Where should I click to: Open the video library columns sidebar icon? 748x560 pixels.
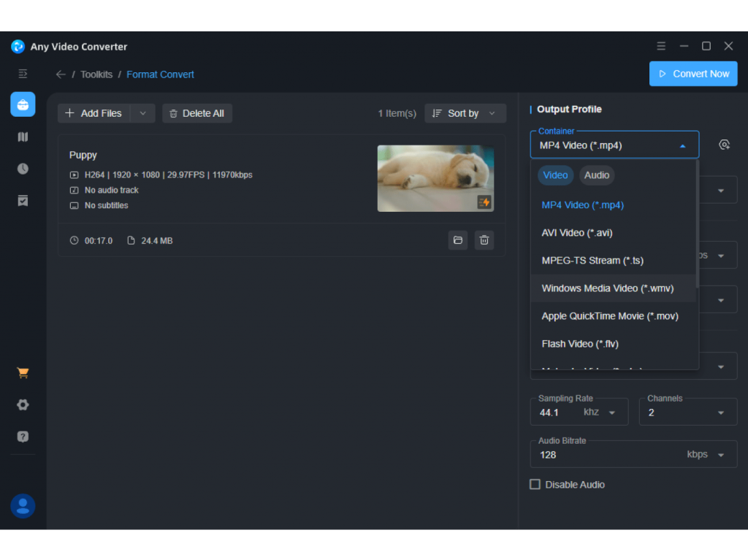[x=23, y=137]
